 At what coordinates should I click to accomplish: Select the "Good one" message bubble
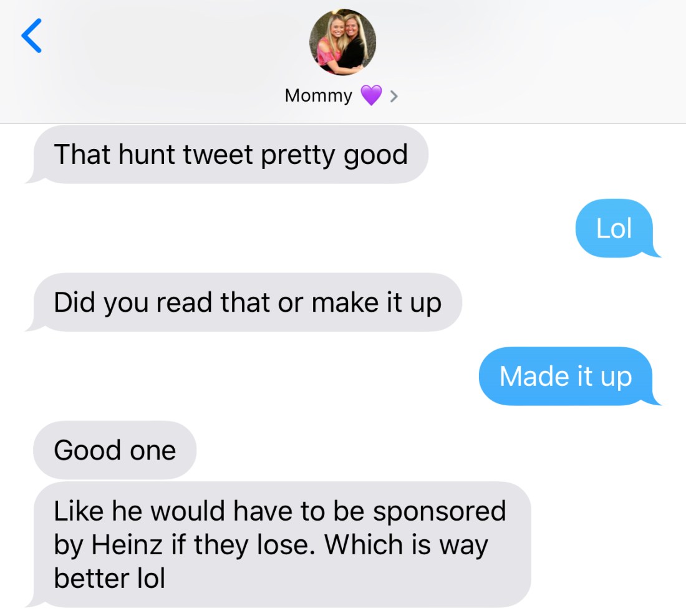coord(115,450)
